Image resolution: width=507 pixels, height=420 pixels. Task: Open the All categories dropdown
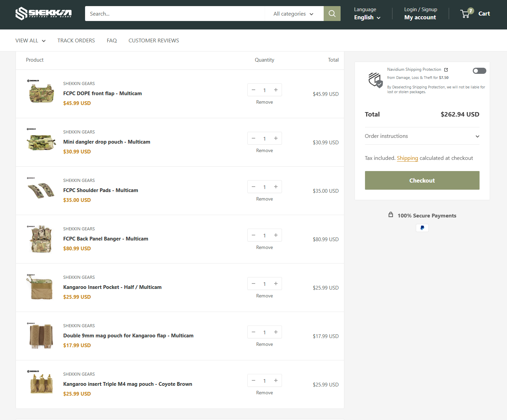point(293,14)
